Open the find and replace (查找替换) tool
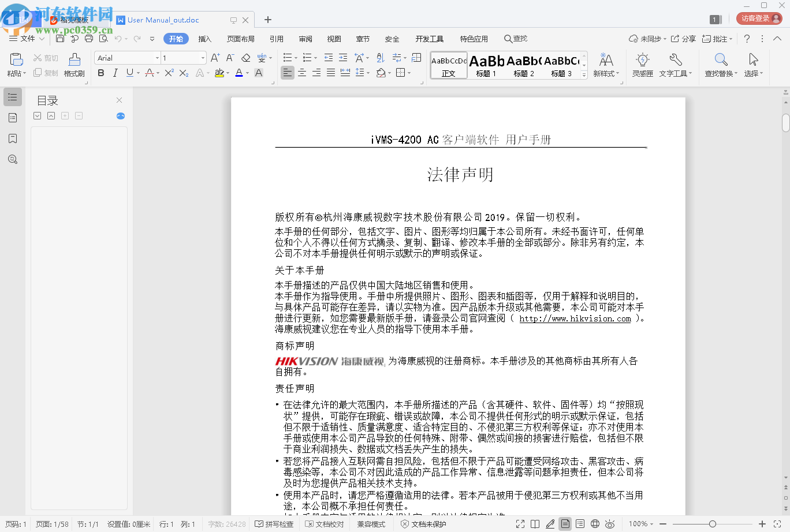 (720, 64)
